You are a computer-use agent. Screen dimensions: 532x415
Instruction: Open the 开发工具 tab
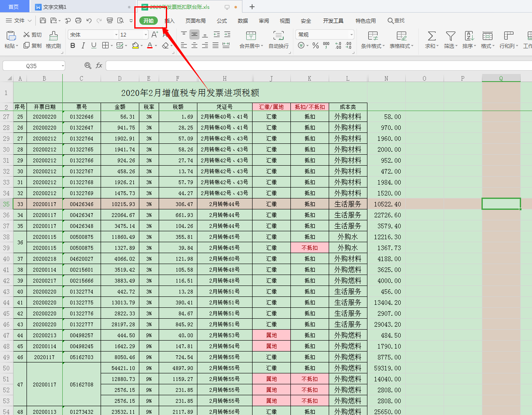[x=333, y=21]
